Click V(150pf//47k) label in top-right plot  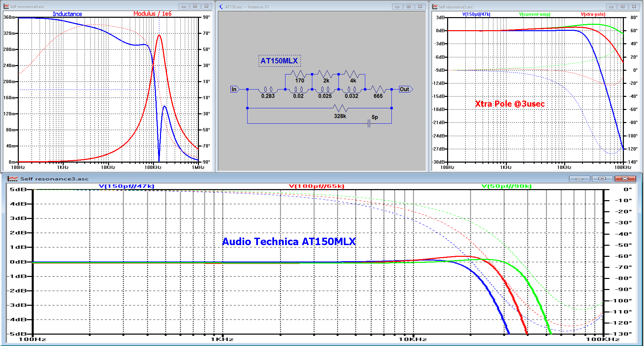[476, 14]
